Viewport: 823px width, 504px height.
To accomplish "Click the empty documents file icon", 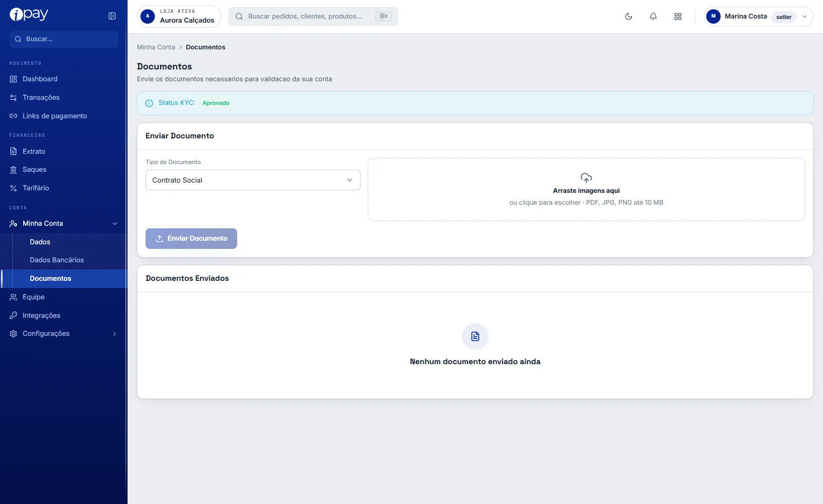I will click(x=475, y=336).
